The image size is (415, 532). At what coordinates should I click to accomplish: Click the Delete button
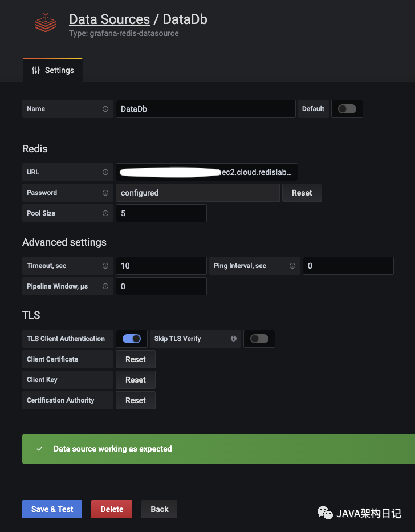[111, 509]
